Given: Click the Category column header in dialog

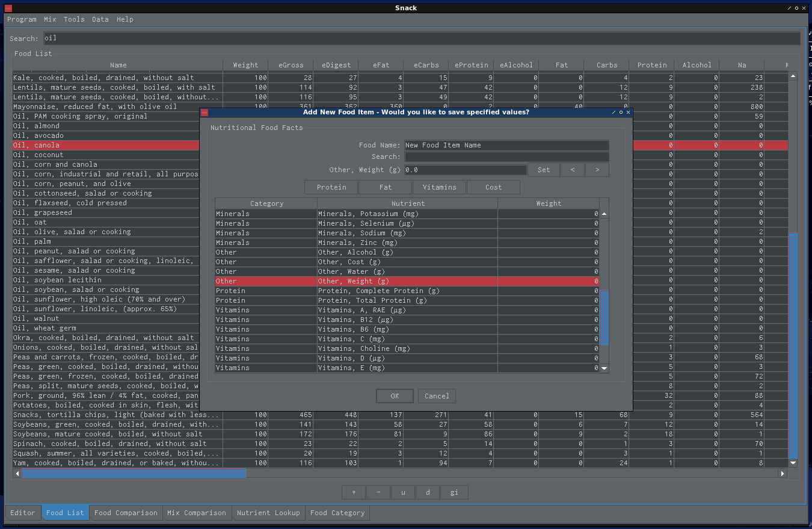Looking at the screenshot, I should (x=266, y=203).
